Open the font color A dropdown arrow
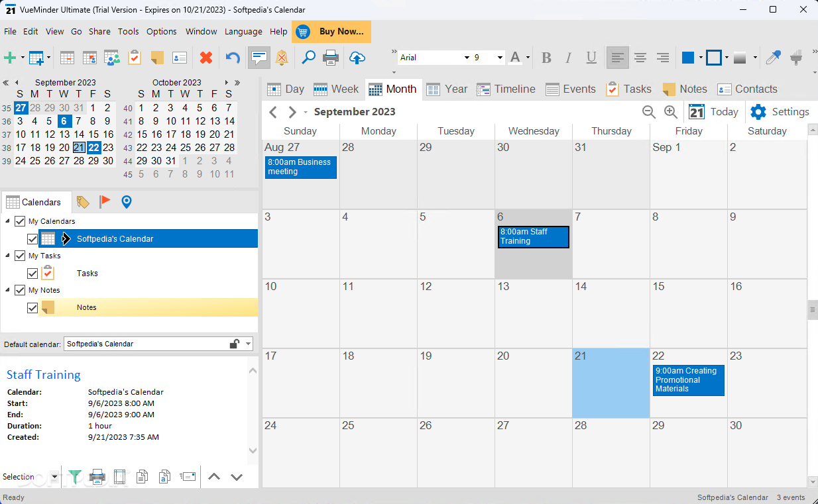 coord(528,58)
